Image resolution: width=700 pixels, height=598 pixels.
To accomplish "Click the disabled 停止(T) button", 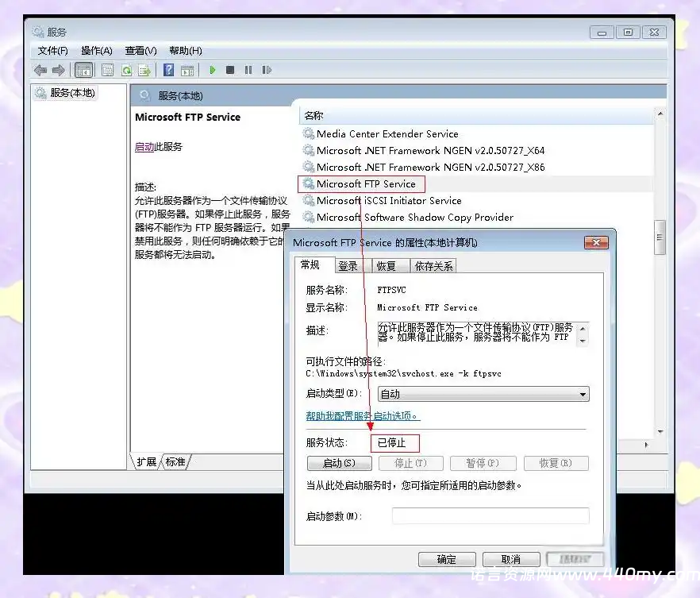I will coord(411,463).
